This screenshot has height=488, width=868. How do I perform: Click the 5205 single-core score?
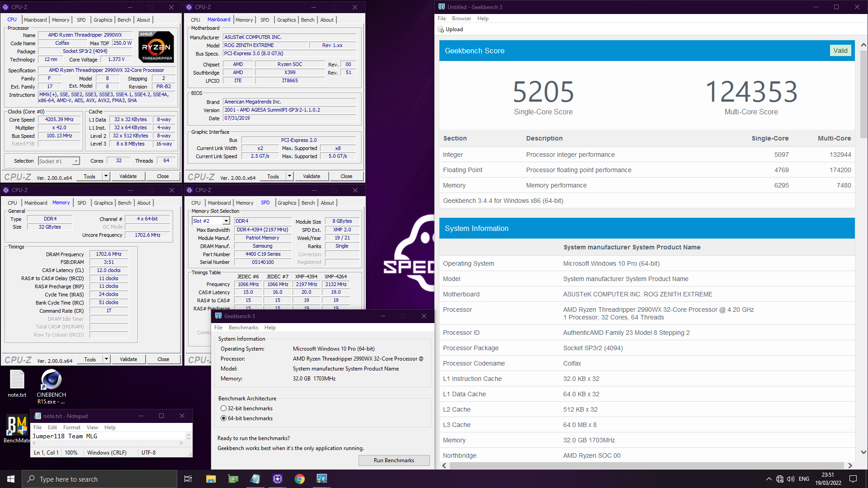coord(543,92)
